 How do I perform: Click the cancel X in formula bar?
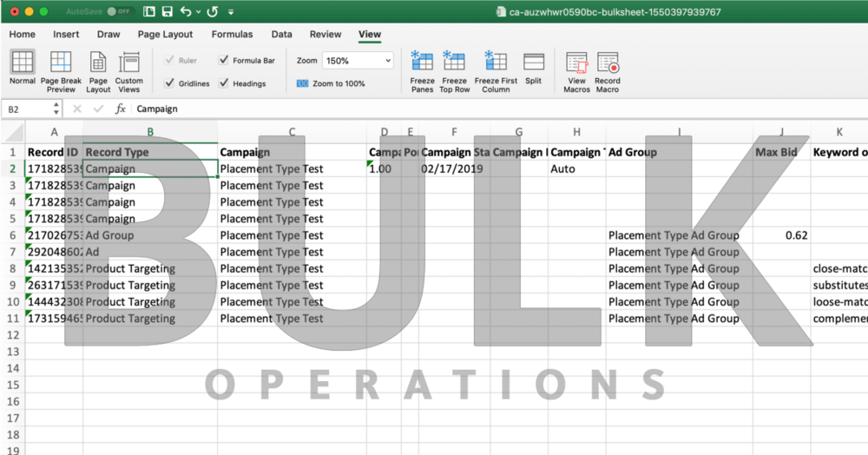point(77,109)
